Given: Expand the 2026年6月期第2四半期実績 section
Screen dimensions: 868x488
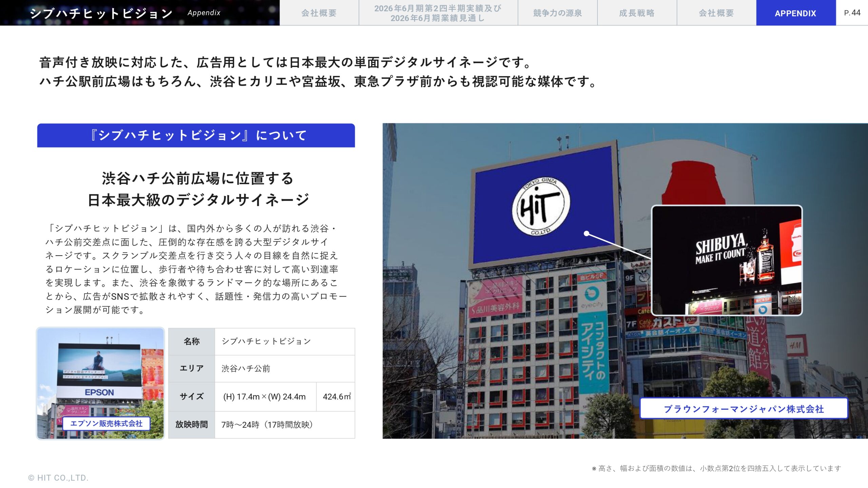Looking at the screenshot, I should 438,14.
